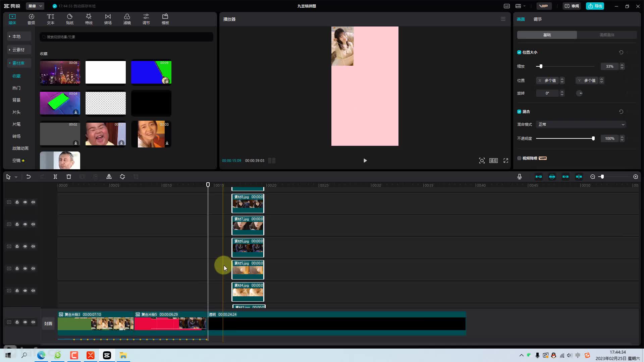Hide the 素材8.jpg track with eye icon
Screen dimensions: 644x362
[x=25, y=202]
